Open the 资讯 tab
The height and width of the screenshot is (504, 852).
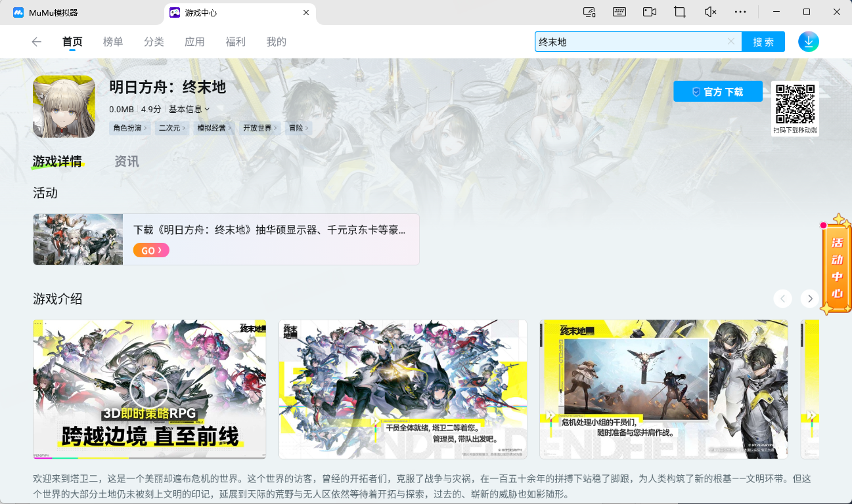tap(127, 161)
